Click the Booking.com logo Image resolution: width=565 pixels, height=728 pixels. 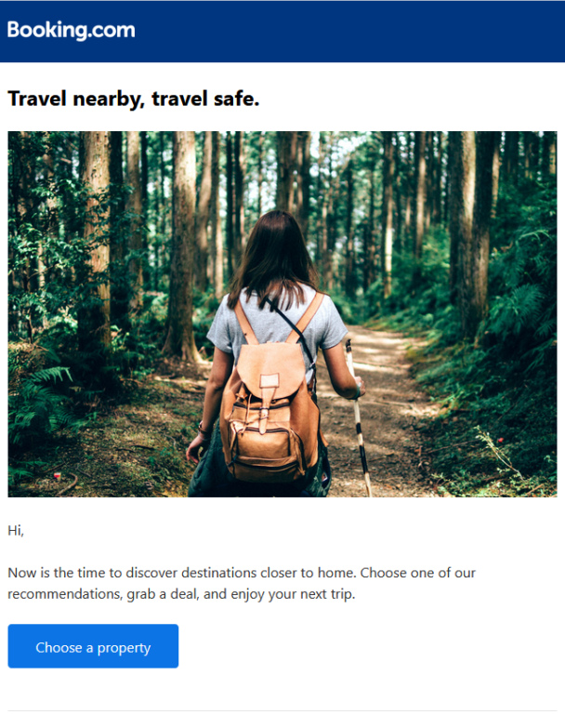(71, 30)
